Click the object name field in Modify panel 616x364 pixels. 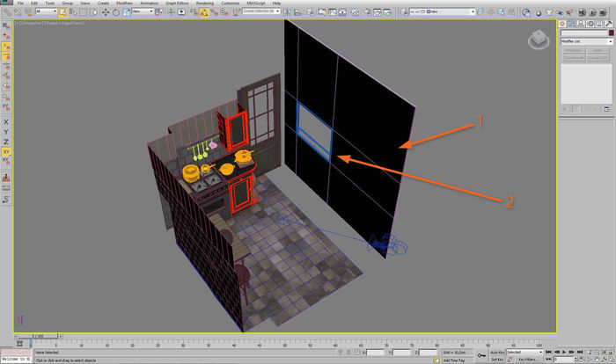583,33
